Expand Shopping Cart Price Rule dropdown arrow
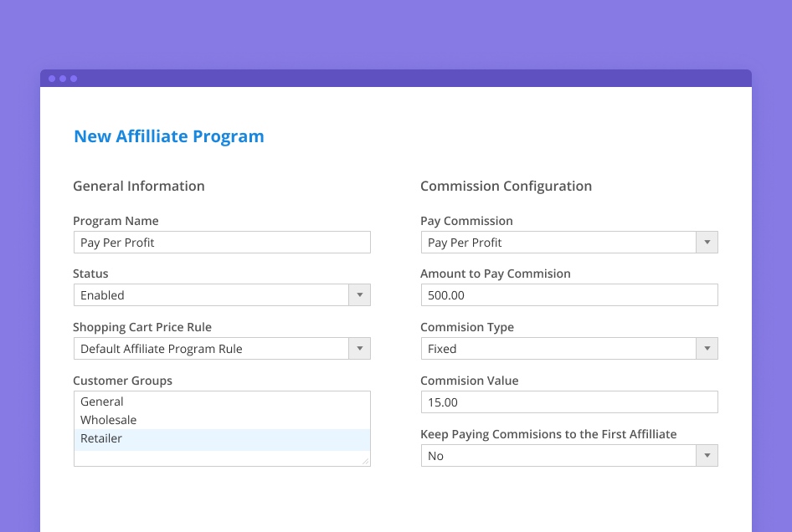 pyautogui.click(x=360, y=349)
